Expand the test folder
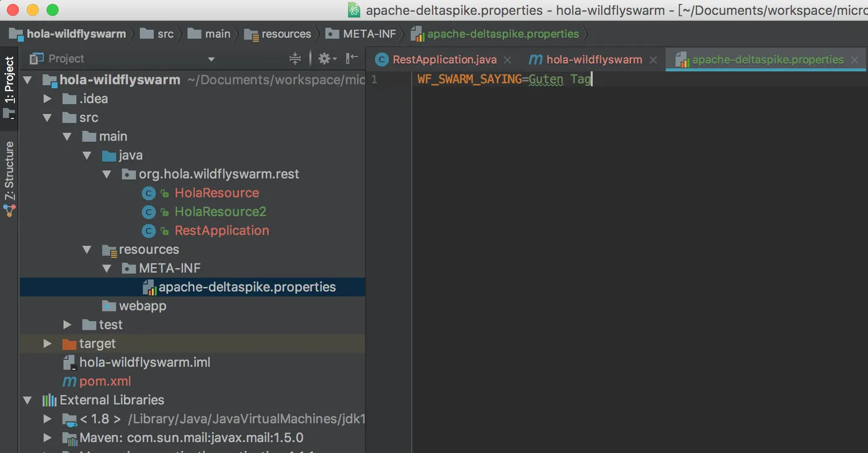The width and height of the screenshot is (868, 453). click(x=68, y=325)
